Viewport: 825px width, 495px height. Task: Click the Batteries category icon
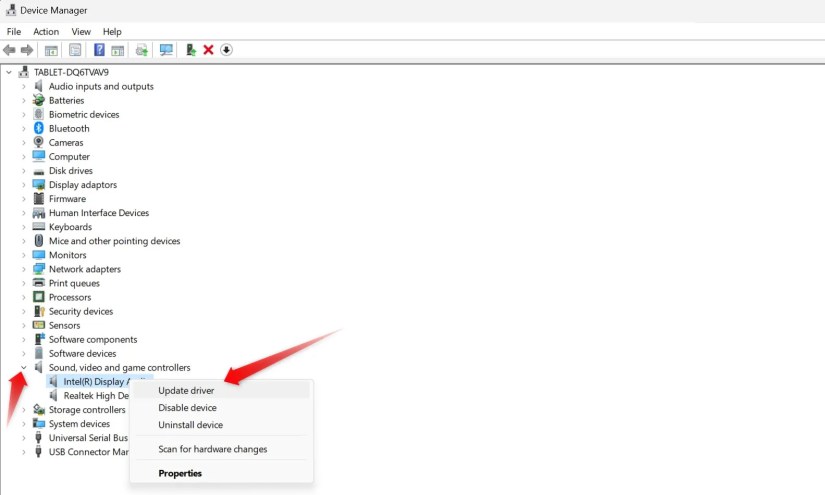pos(38,100)
